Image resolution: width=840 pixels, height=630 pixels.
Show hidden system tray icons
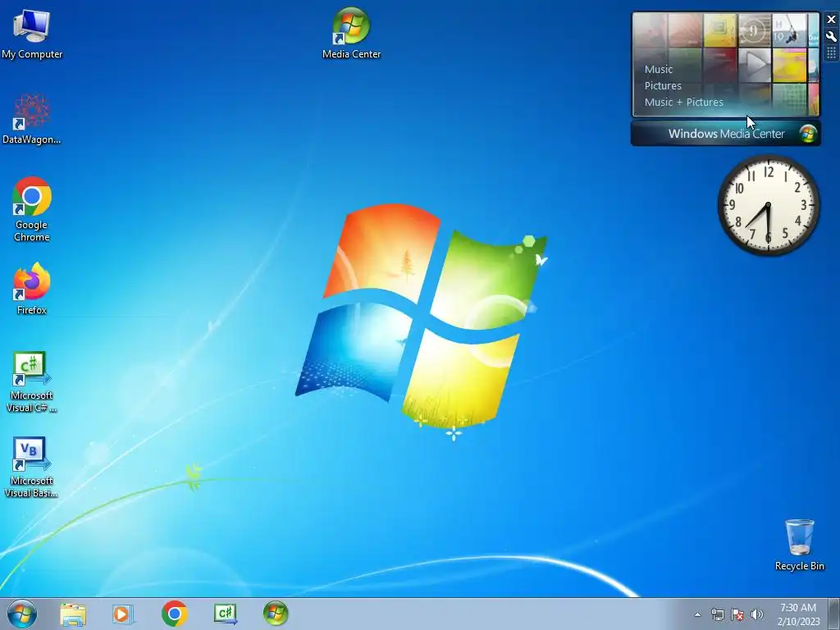point(697,614)
